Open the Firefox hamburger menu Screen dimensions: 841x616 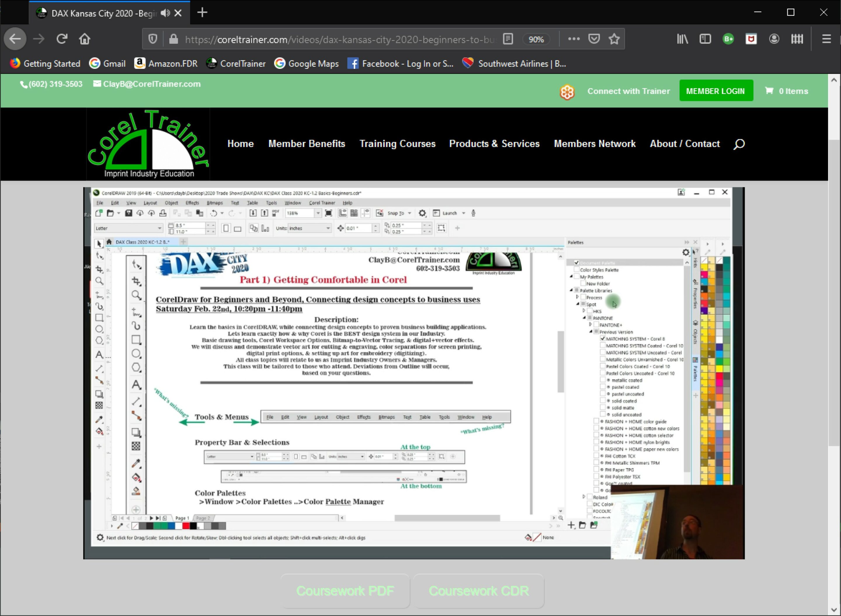point(826,39)
